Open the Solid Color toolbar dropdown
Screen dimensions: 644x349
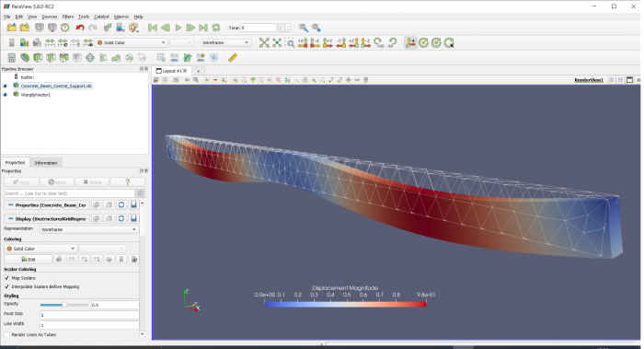coord(131,42)
